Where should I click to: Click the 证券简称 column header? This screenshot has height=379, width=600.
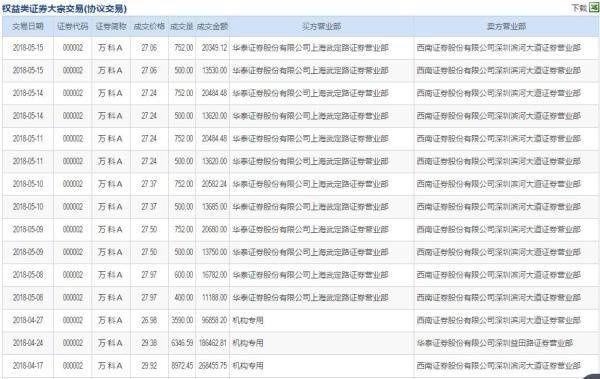pyautogui.click(x=111, y=26)
